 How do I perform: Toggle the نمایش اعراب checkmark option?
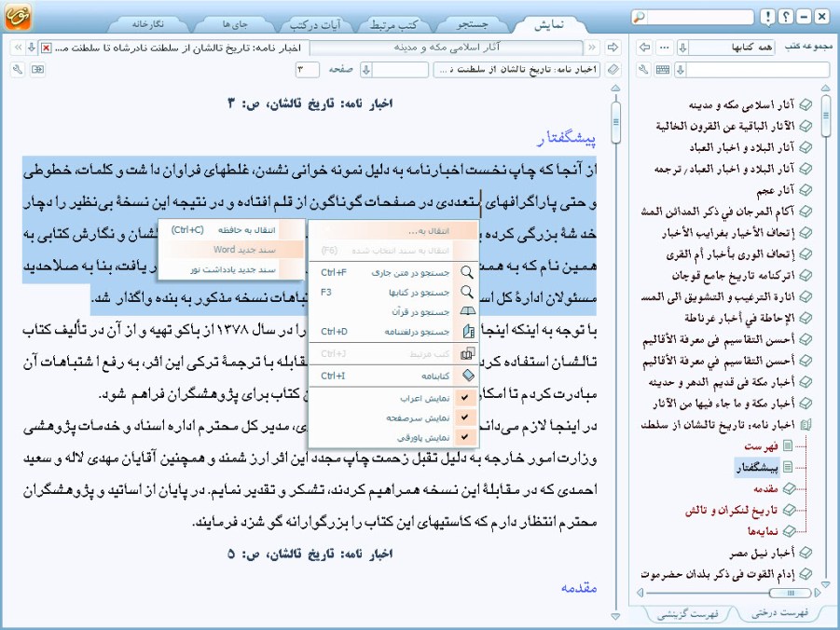(464, 398)
